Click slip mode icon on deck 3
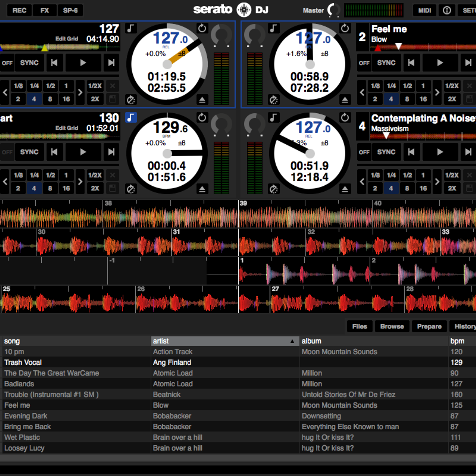 click(x=131, y=189)
